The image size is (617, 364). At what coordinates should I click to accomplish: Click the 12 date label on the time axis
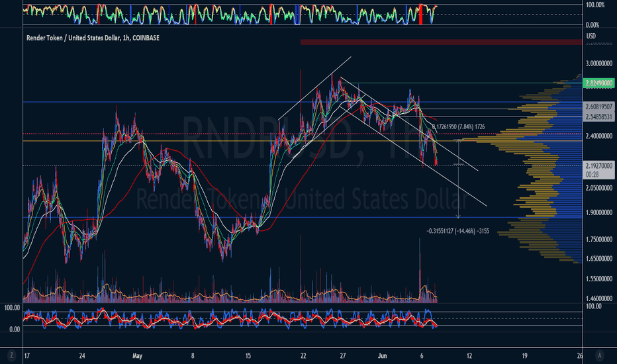[x=469, y=356]
